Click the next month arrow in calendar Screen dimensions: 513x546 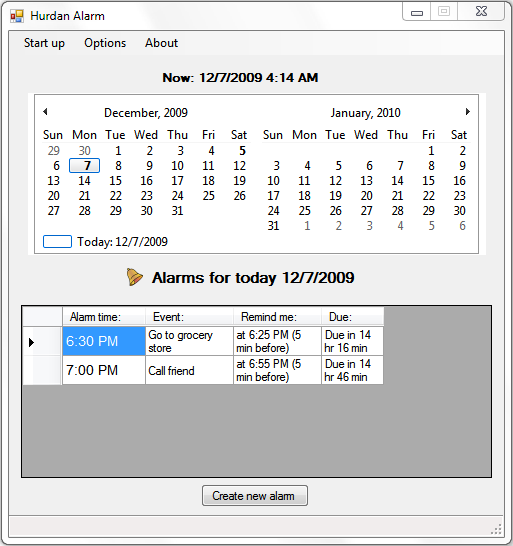468,112
